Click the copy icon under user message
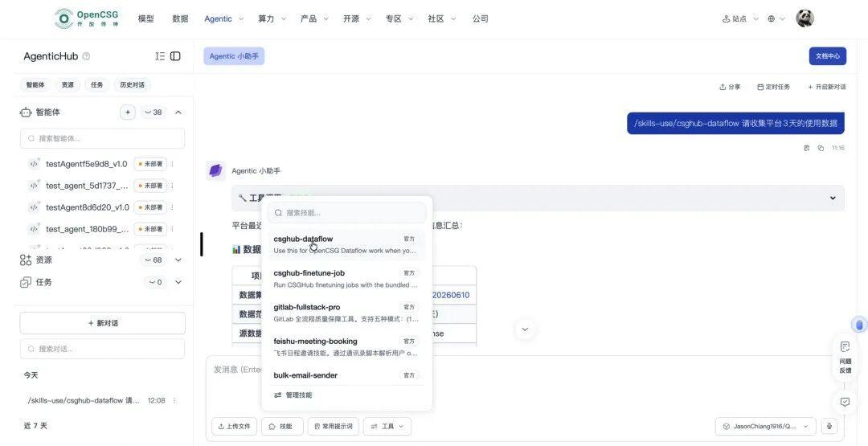 coord(821,148)
